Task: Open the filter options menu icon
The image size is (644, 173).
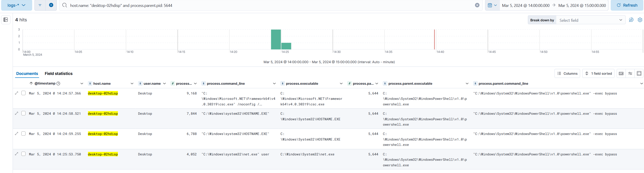Action: pyautogui.click(x=40, y=5)
